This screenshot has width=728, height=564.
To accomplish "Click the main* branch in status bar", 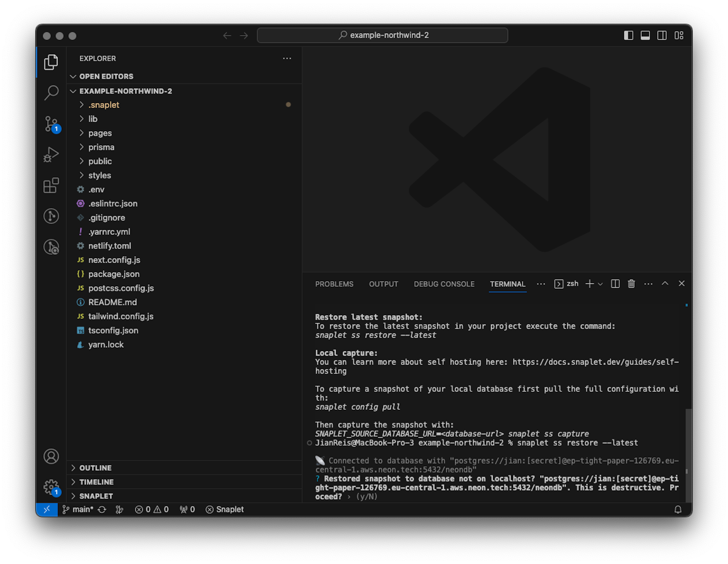I will (78, 509).
